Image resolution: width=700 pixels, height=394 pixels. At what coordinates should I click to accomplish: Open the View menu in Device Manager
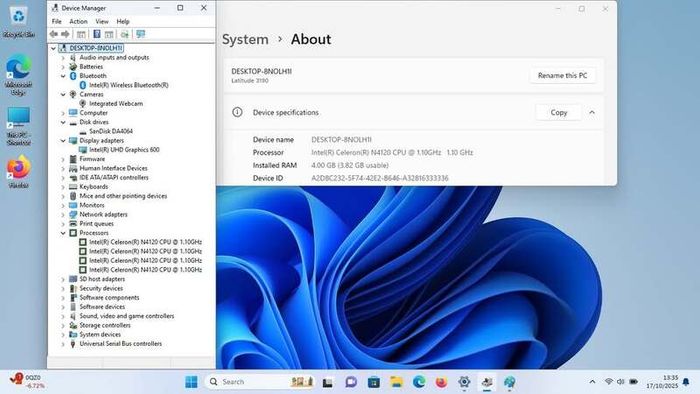coord(102,21)
